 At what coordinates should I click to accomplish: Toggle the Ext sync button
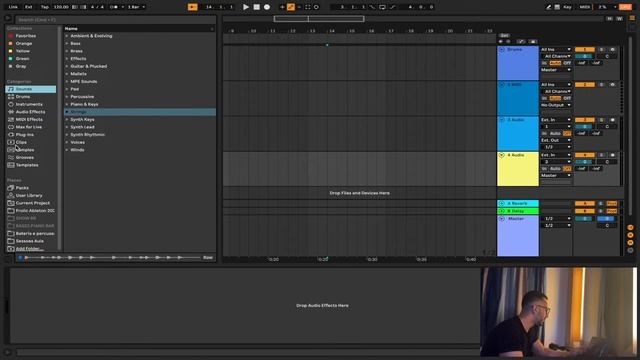(x=29, y=7)
